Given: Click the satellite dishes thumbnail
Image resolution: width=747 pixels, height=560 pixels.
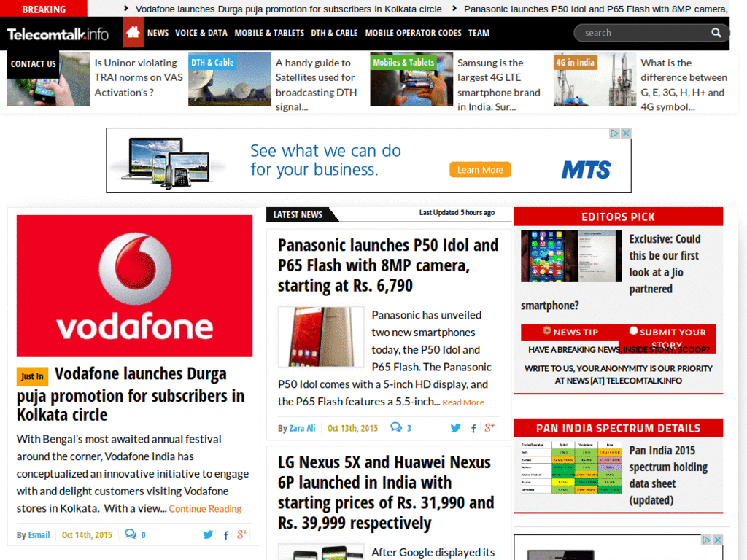Looking at the screenshot, I should (230, 79).
